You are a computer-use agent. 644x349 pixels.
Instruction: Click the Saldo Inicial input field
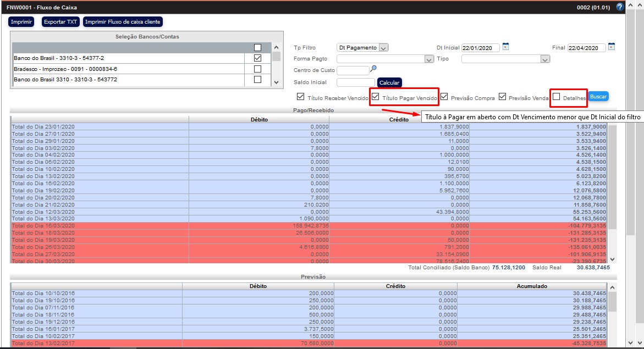(355, 82)
